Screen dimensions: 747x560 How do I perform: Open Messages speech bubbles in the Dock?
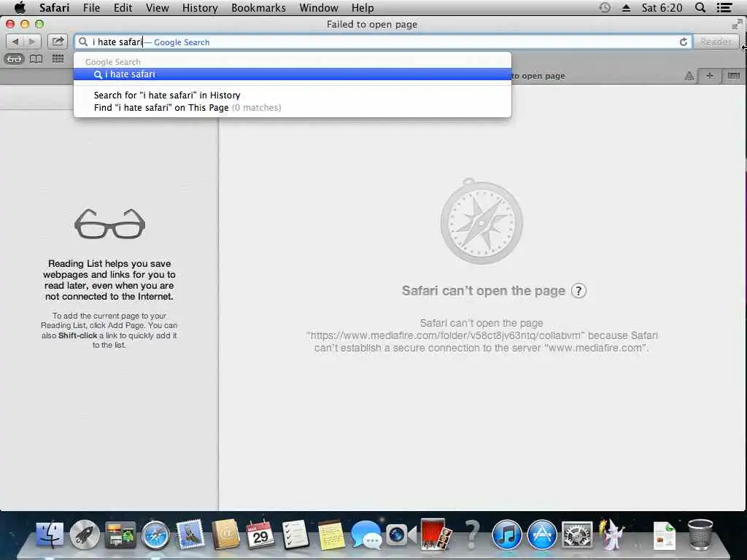tap(366, 534)
